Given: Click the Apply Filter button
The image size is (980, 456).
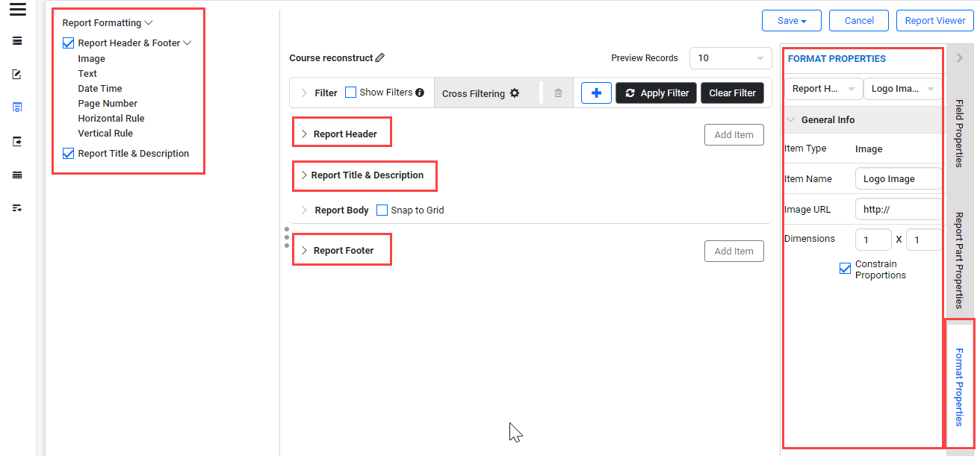Looking at the screenshot, I should (657, 93).
